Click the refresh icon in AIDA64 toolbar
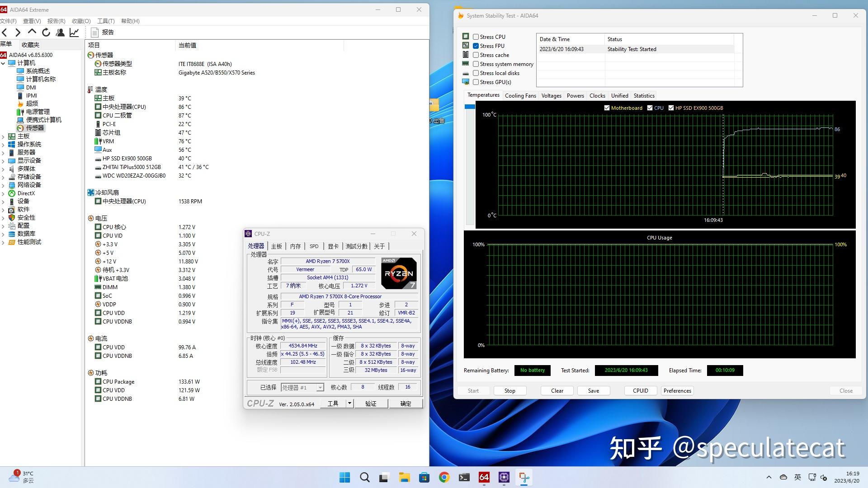The image size is (868, 488). pyautogui.click(x=46, y=32)
